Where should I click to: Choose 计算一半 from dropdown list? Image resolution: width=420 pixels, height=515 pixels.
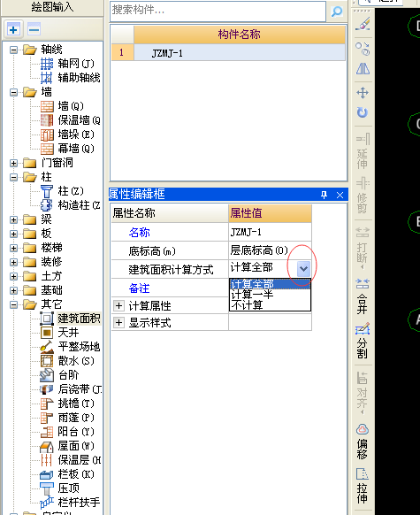pyautogui.click(x=270, y=295)
